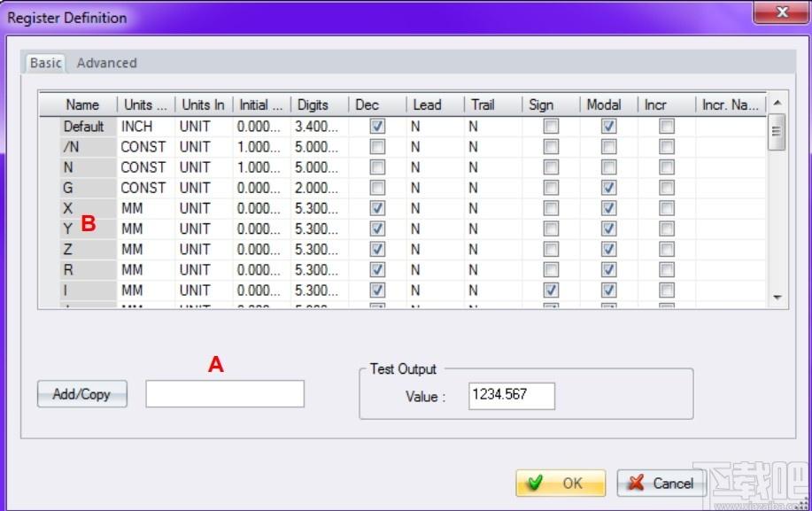812x511 pixels.
Task: Click scrollbar down arrow in register list
Action: (777, 298)
